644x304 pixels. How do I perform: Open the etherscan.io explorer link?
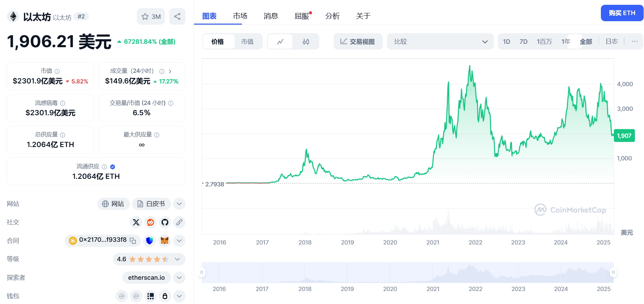click(x=146, y=278)
